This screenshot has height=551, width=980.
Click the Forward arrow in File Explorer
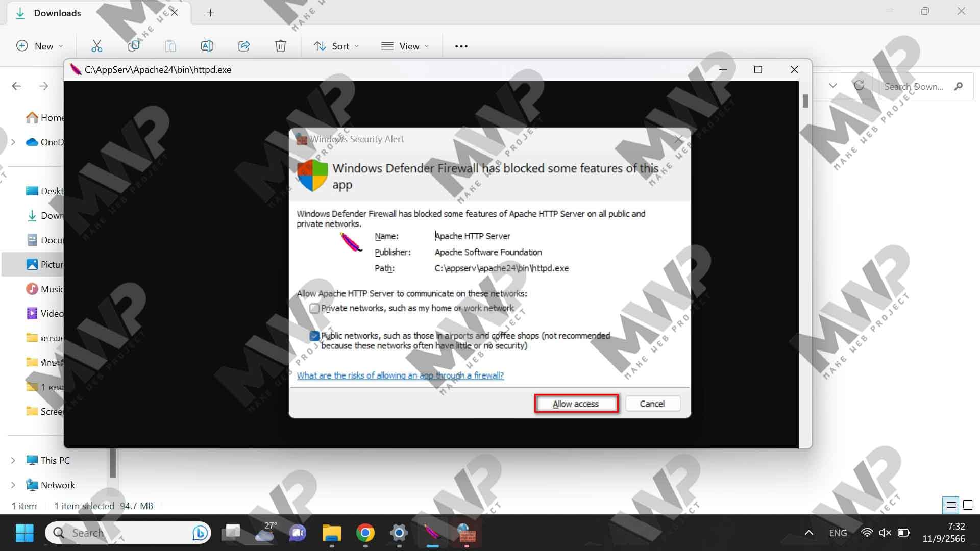click(x=44, y=86)
